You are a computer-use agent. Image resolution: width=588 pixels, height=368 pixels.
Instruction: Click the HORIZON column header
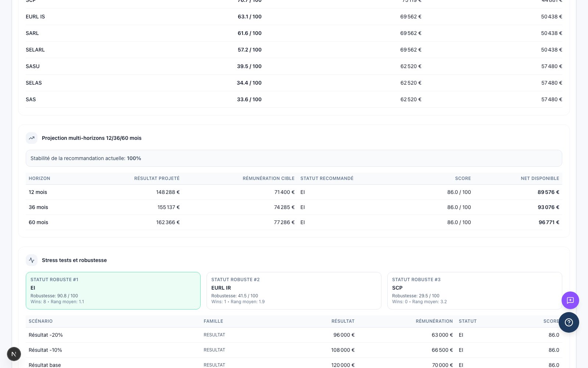coord(39,178)
